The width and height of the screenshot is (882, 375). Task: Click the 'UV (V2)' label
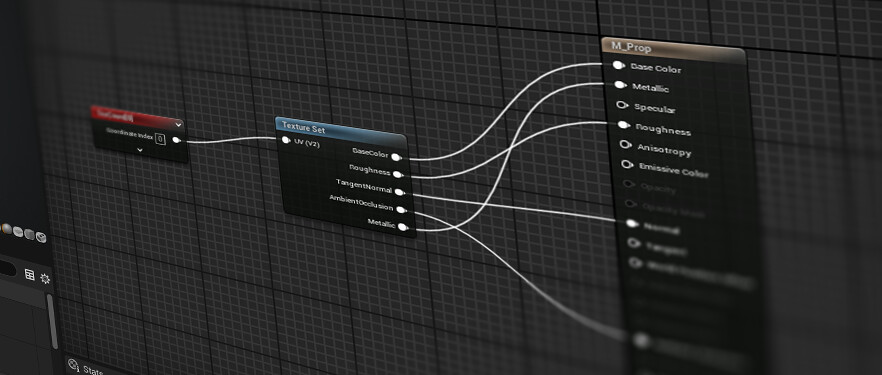[307, 143]
